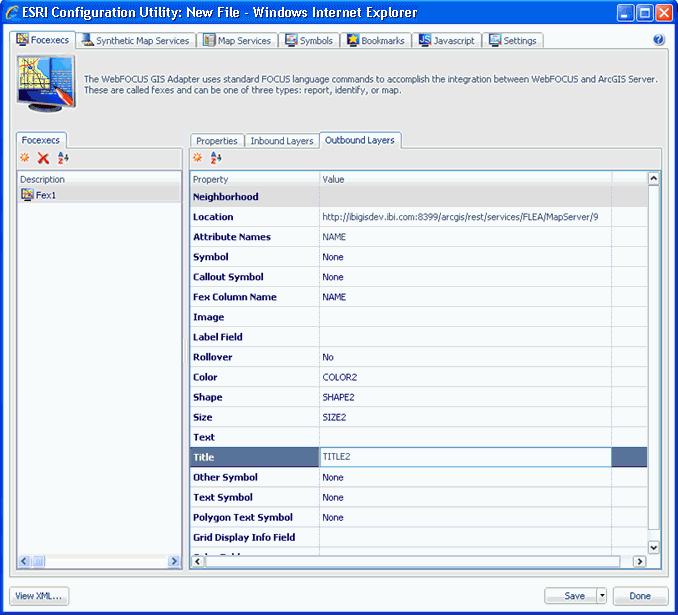
Task: Sort outbound layer properties alphabetically
Action: 216,158
